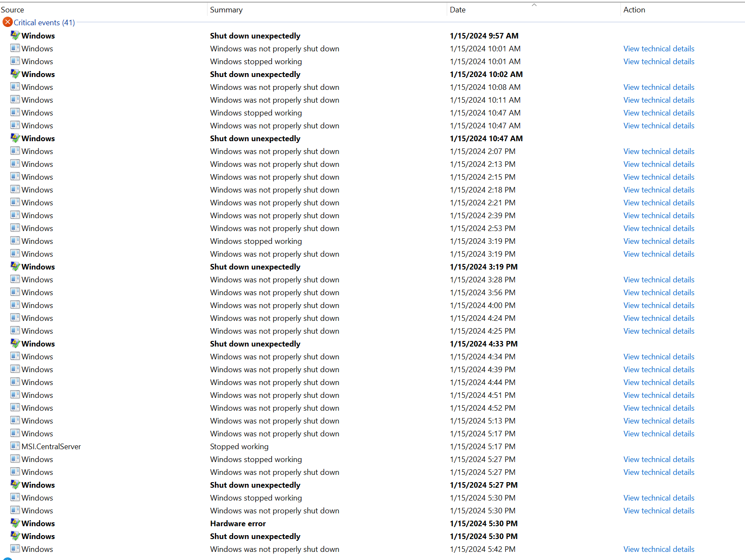Click shield icon of Hardware error event
Screen dimensions: 745x560
pos(15,523)
